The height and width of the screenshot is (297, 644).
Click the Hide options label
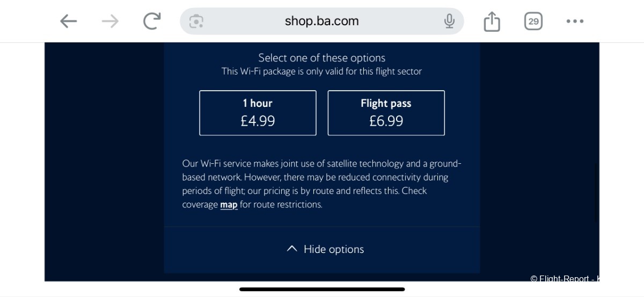tap(334, 249)
